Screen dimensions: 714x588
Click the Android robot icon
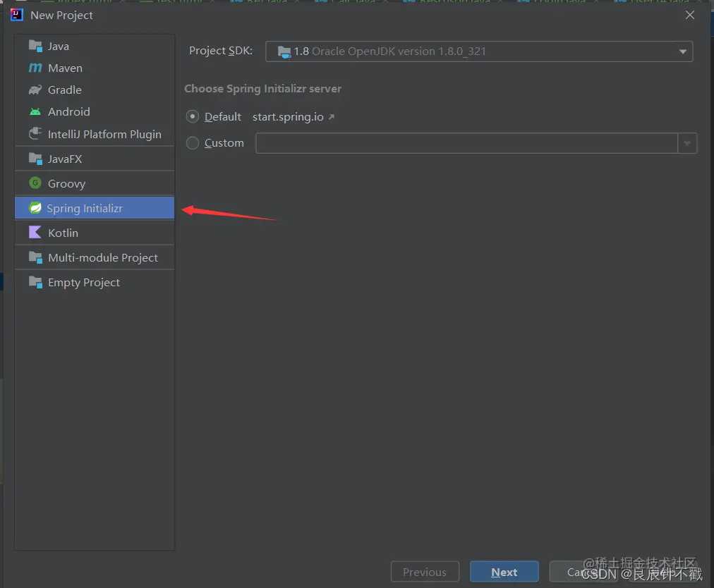pos(35,111)
